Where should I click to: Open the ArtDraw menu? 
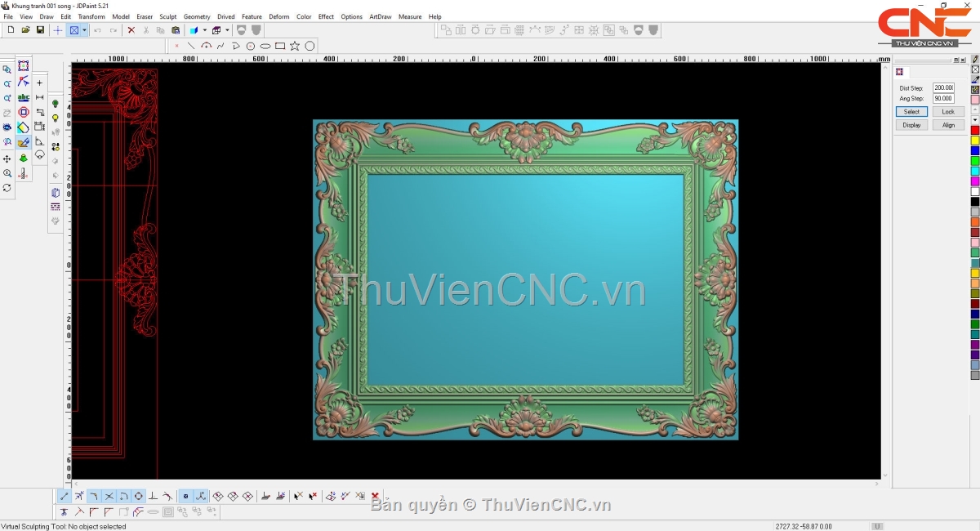tap(380, 16)
